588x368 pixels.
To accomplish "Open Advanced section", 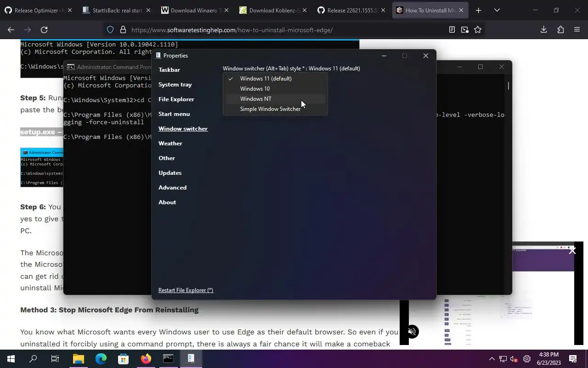I will pos(172,188).
